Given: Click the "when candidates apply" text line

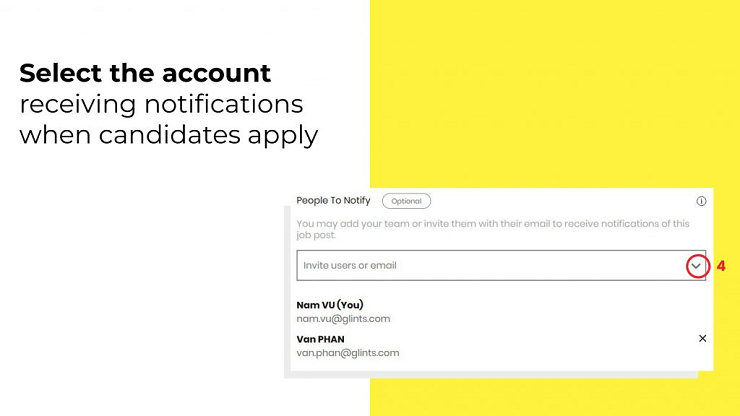Looking at the screenshot, I should point(168,136).
